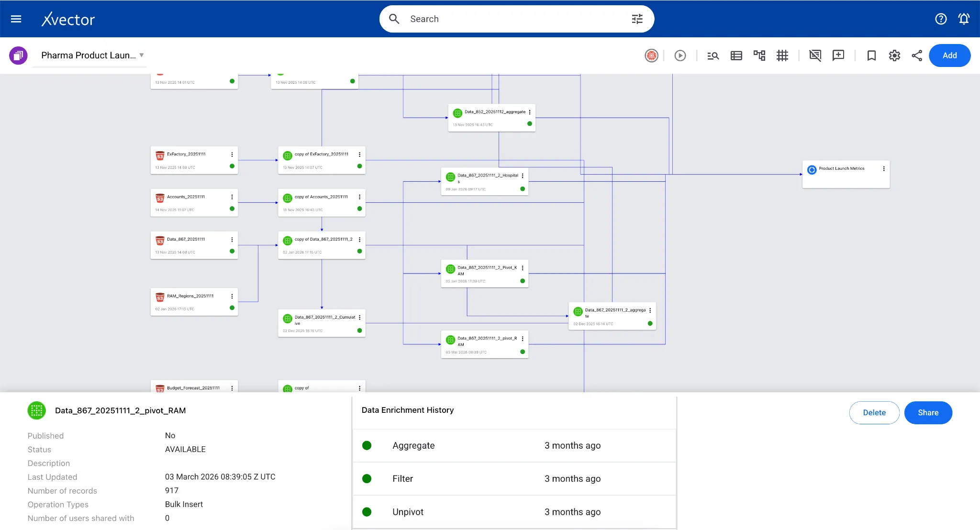Click the blue Add button
This screenshot has height=530, width=980.
click(x=949, y=55)
